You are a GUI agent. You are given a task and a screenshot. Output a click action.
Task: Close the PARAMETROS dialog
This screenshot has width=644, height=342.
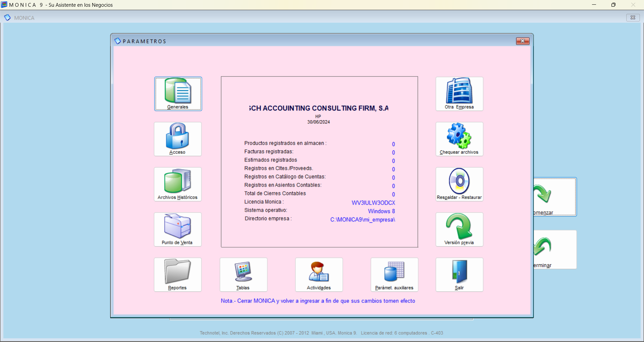click(x=523, y=41)
